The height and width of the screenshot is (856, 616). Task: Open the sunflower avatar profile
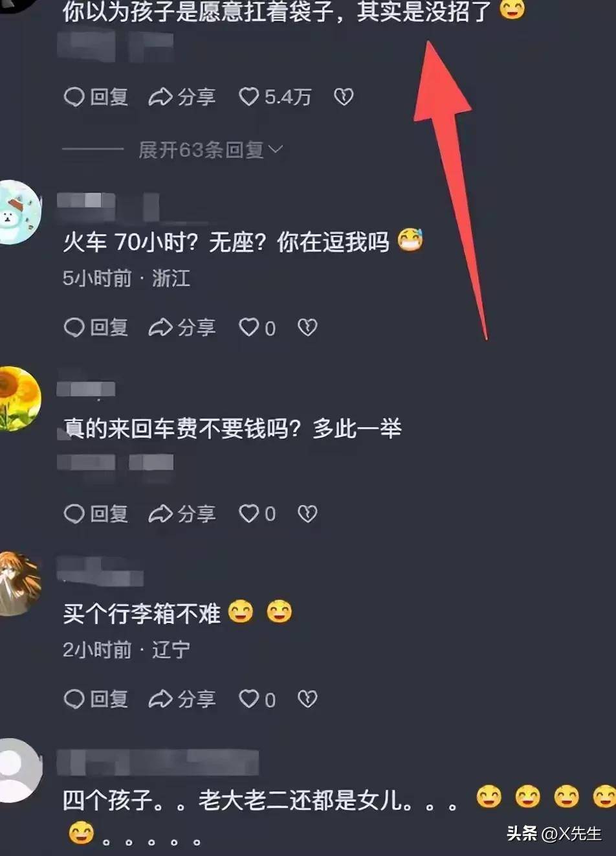[x=19, y=398]
